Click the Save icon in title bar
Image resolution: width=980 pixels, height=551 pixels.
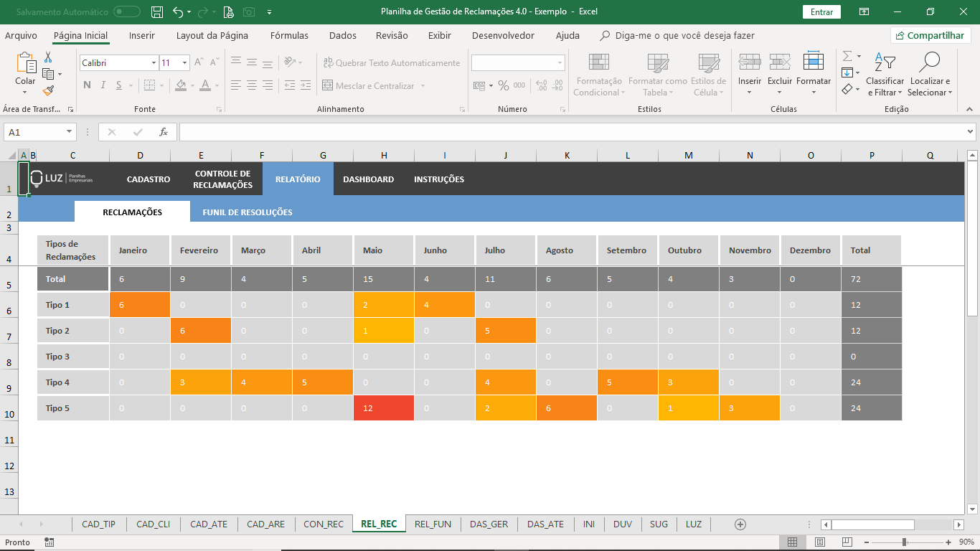[x=157, y=11]
